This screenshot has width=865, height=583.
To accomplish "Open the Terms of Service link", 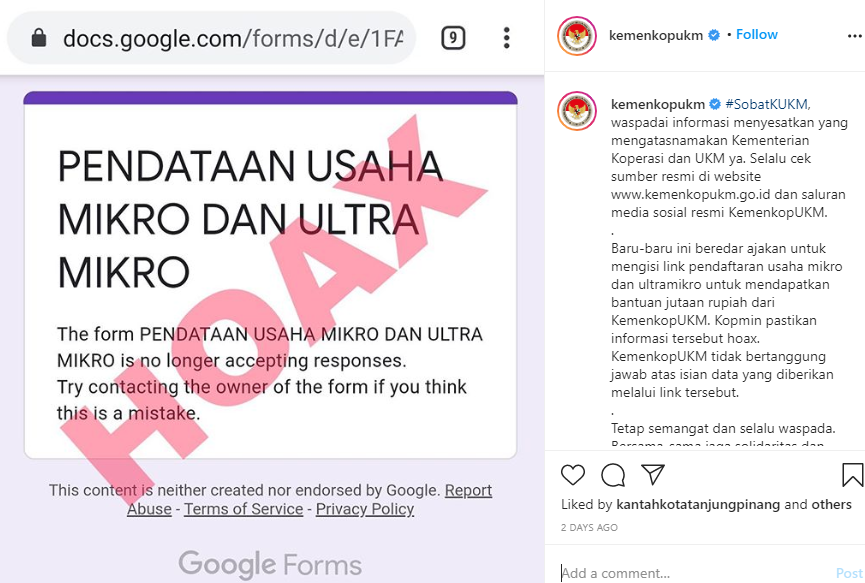I will click(x=244, y=509).
